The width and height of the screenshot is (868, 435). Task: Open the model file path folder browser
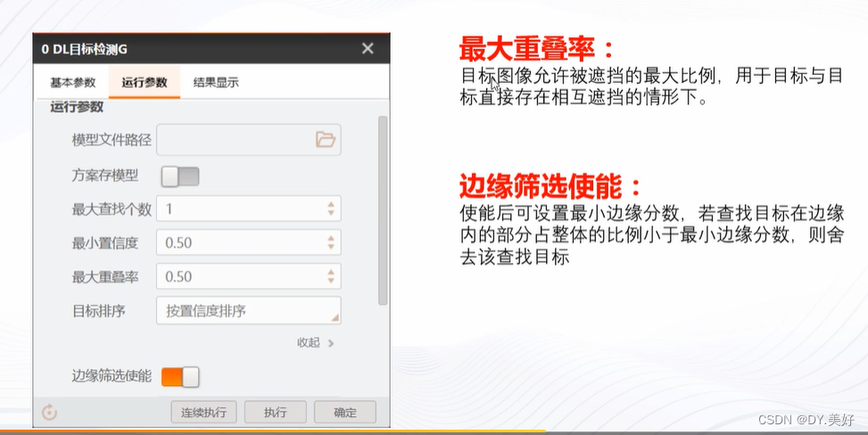point(326,139)
